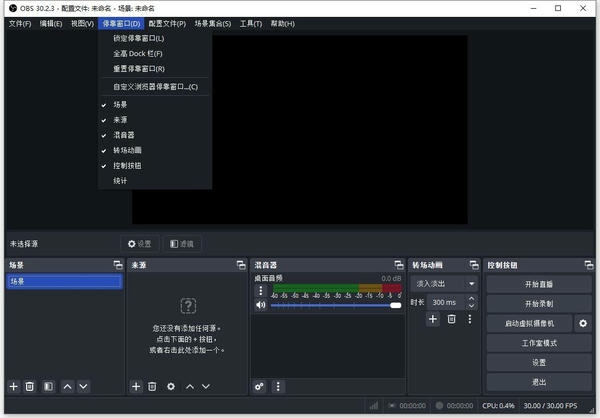This screenshot has height=418, width=600.
Task: Click 退出 button
Action: (539, 382)
